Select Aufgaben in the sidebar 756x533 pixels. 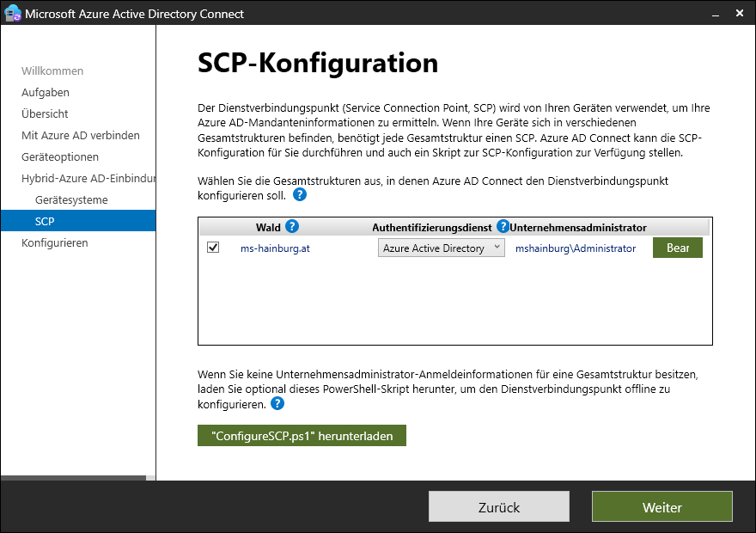(x=46, y=92)
